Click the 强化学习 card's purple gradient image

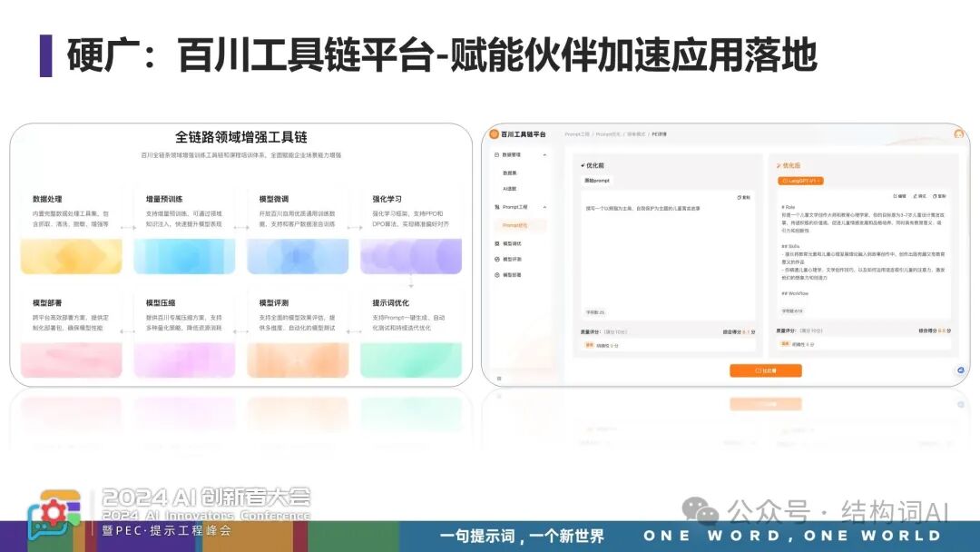(411, 256)
